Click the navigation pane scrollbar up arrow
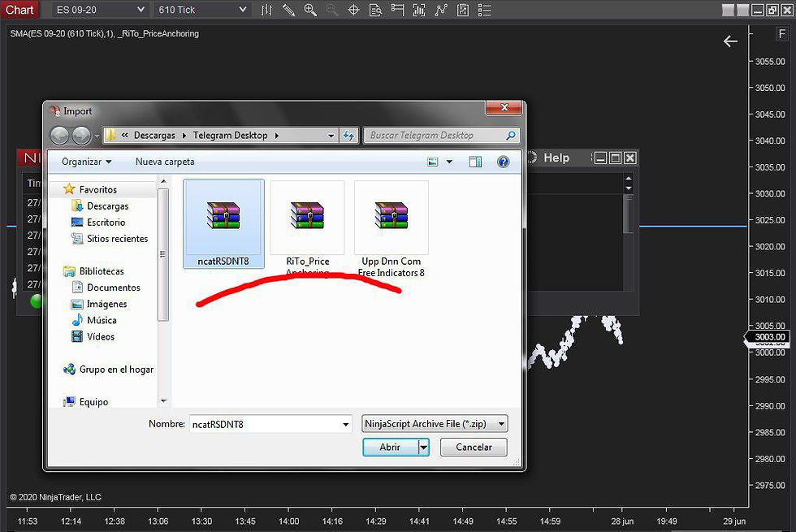The width and height of the screenshot is (796, 532). pyautogui.click(x=163, y=181)
